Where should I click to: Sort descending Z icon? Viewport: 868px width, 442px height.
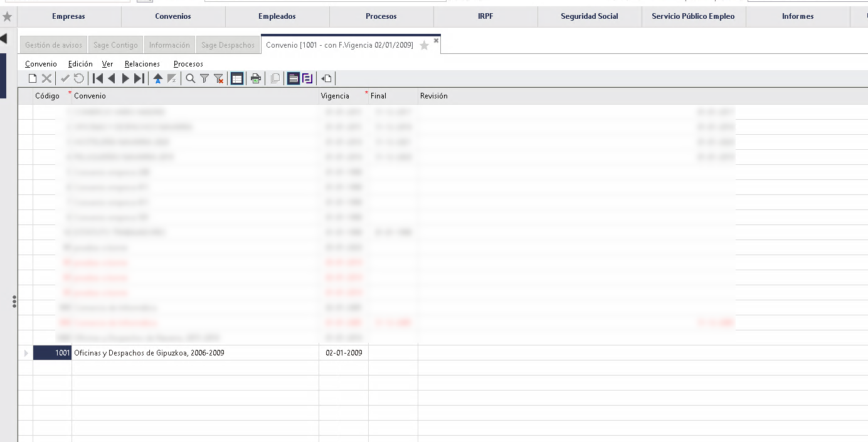[172, 78]
